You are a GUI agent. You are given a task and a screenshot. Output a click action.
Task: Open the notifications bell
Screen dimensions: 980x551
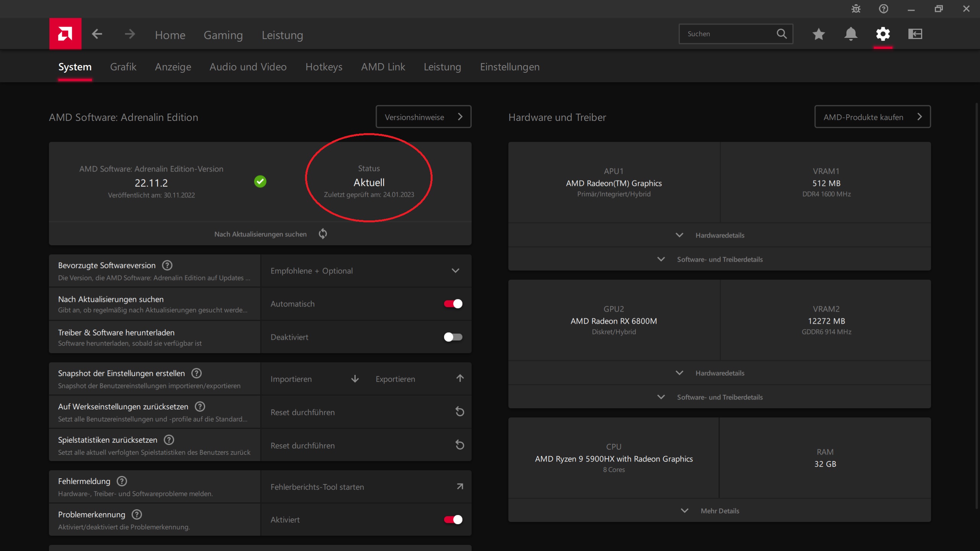tap(851, 34)
